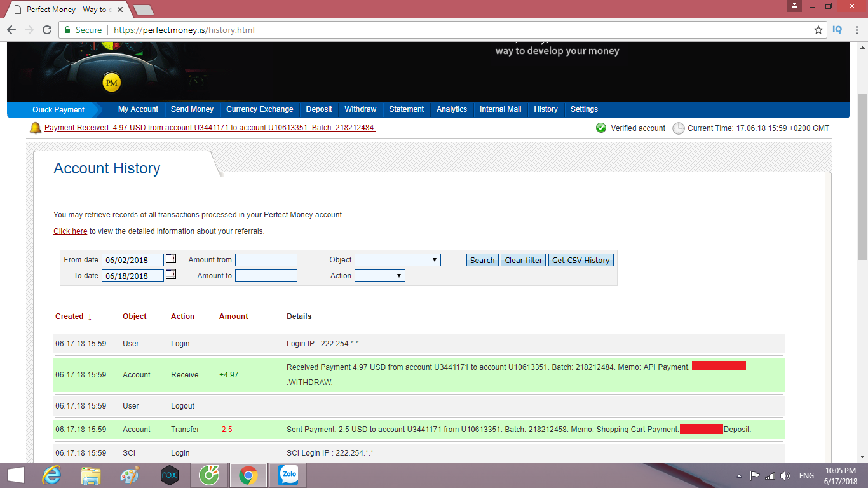Click the Search button
This screenshot has height=488, width=868.
(x=482, y=260)
